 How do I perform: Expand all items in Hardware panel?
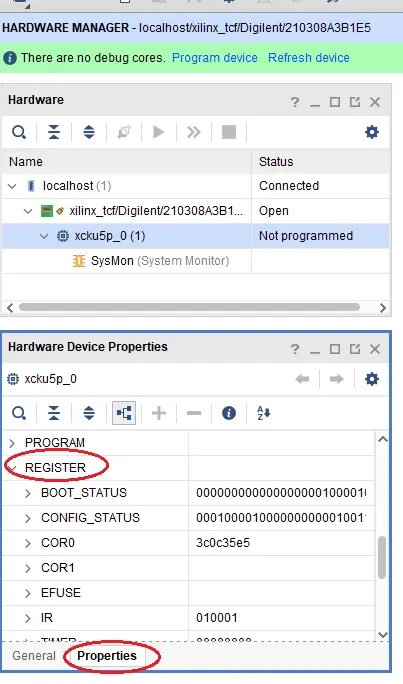pyautogui.click(x=89, y=132)
